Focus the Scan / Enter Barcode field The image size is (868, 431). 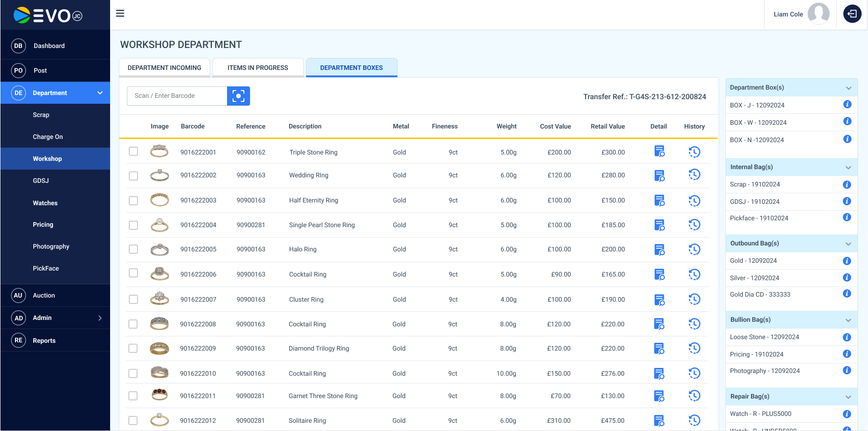177,96
